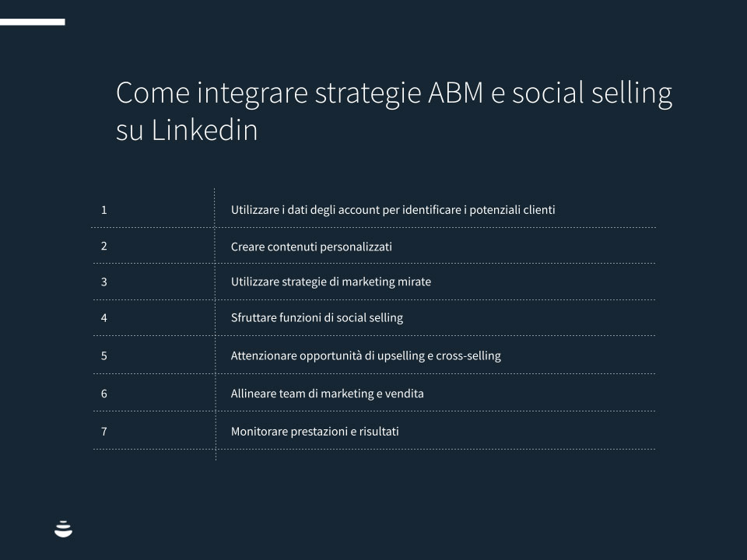The width and height of the screenshot is (747, 560).
Task: Click "Sfruttare funzioni di social selling" text
Action: pos(317,317)
